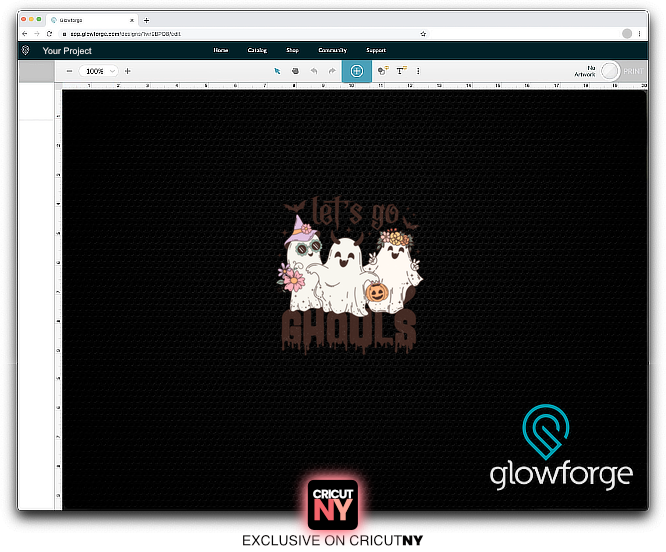Click the round print status button
The width and height of the screenshot is (666, 552).
tap(610, 71)
